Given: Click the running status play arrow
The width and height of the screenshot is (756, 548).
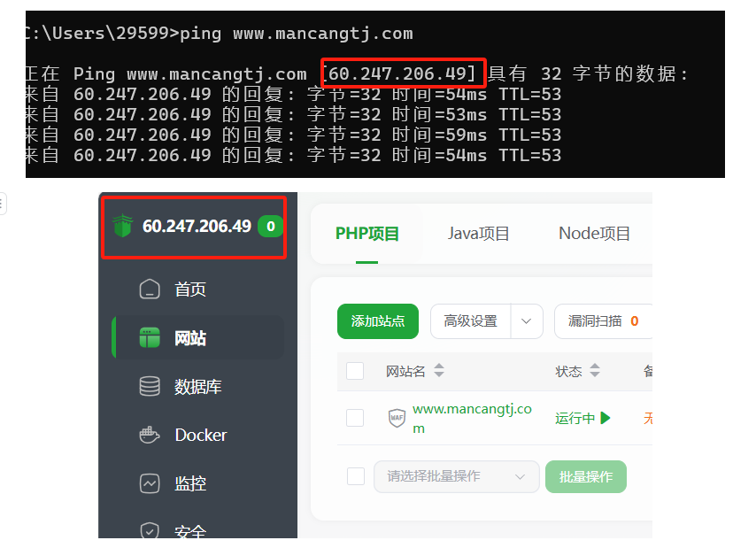Looking at the screenshot, I should pos(606,418).
